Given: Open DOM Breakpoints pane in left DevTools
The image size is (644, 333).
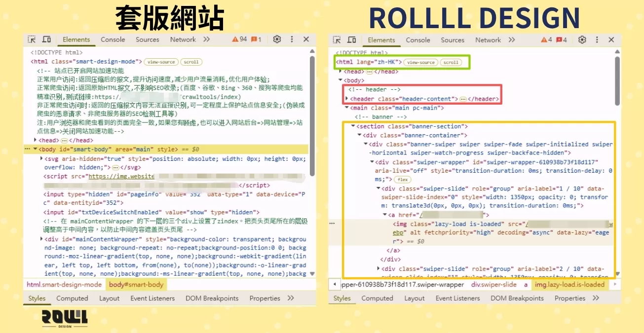Looking at the screenshot, I should (x=212, y=298).
